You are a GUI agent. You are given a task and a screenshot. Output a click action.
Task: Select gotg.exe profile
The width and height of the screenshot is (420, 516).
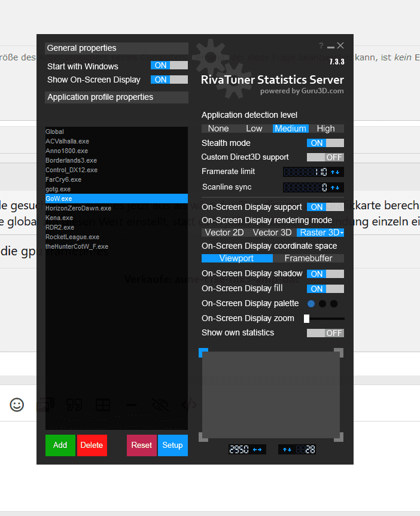[x=117, y=189]
